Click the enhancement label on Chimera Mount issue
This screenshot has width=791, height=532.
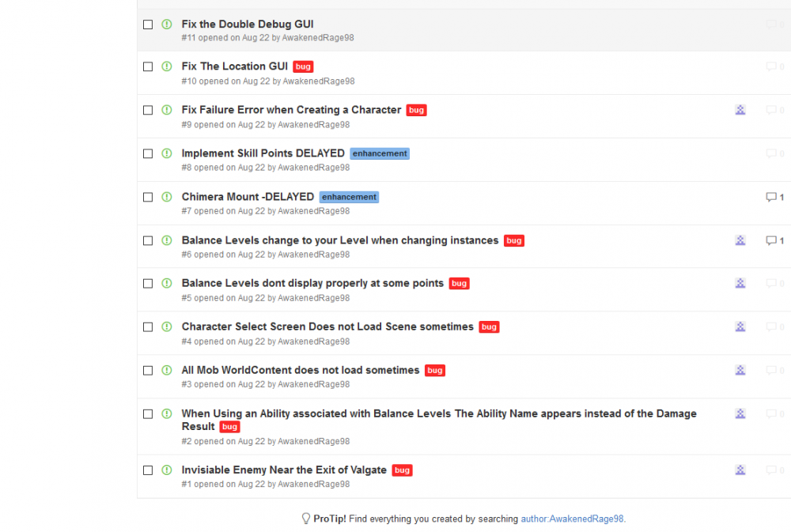[349, 197]
